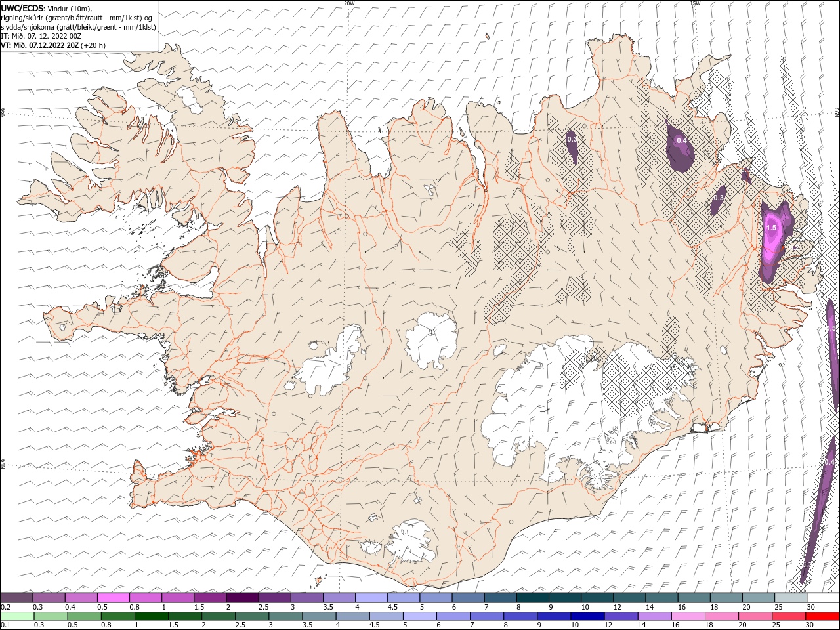The image size is (840, 630).
Task: Click the 'slydda/snjókoma' legend description line
Action: pos(78,27)
